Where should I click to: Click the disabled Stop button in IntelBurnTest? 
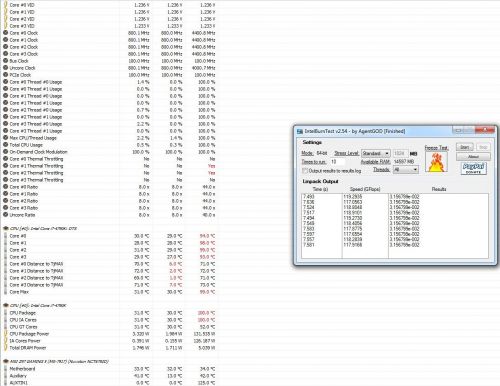[x=483, y=147]
